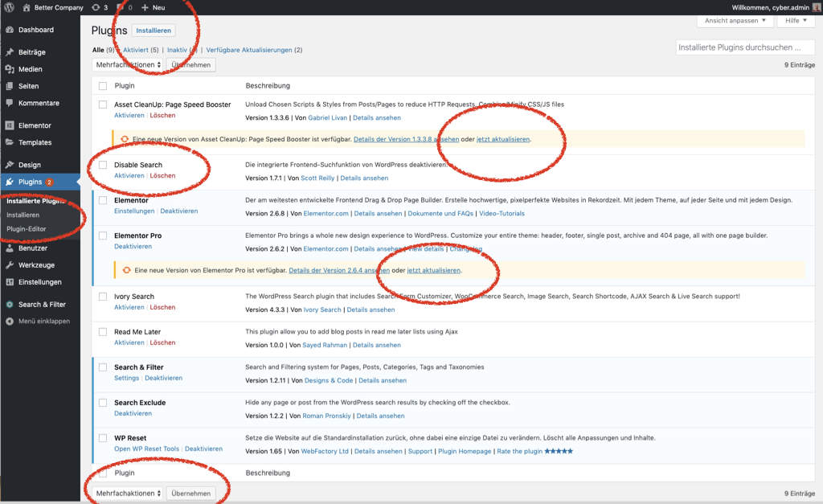The height and width of the screenshot is (504, 823).
Task: Activate the Ivory Search plugin
Action: point(129,307)
